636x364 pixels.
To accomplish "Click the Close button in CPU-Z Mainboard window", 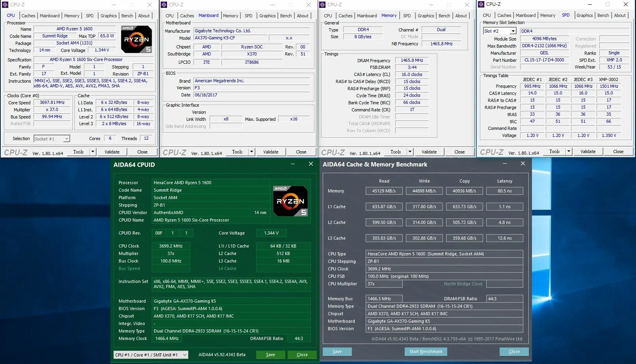I will [x=301, y=152].
